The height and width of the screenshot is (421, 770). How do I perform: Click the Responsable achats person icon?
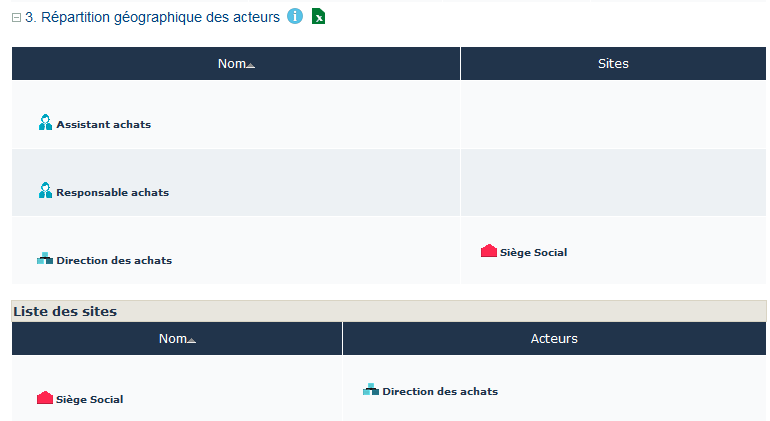pos(45,191)
